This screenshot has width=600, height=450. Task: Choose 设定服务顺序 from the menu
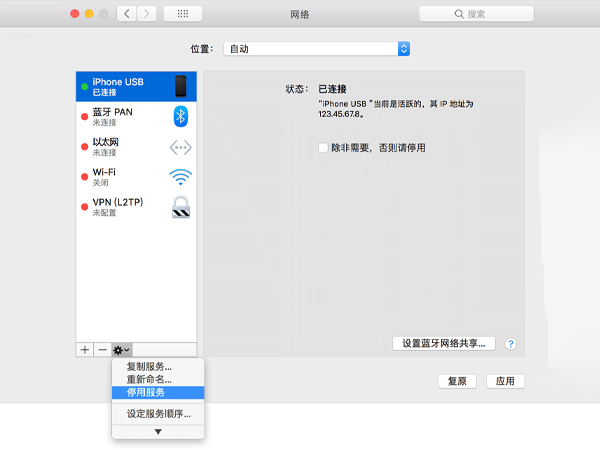[x=158, y=413]
